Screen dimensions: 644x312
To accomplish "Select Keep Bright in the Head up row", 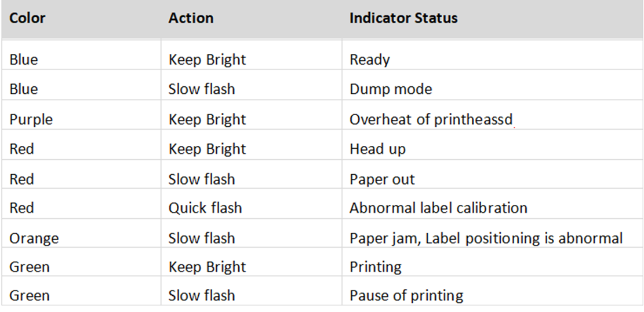I will (207, 149).
